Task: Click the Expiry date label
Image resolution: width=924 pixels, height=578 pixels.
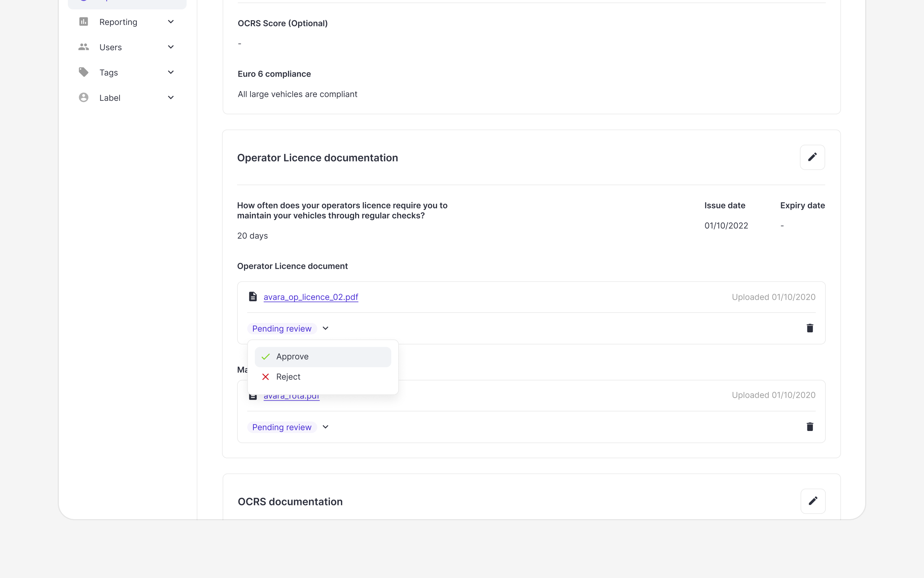Action: 802,205
